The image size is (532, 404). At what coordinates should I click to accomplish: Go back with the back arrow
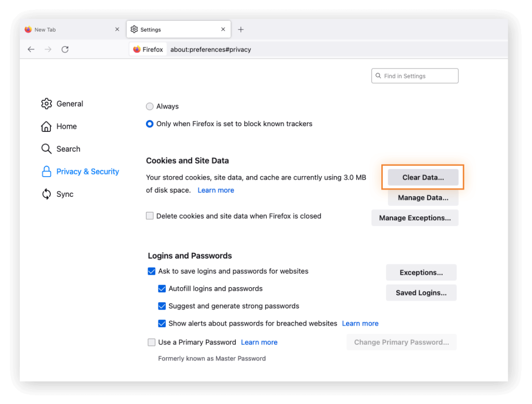[31, 49]
